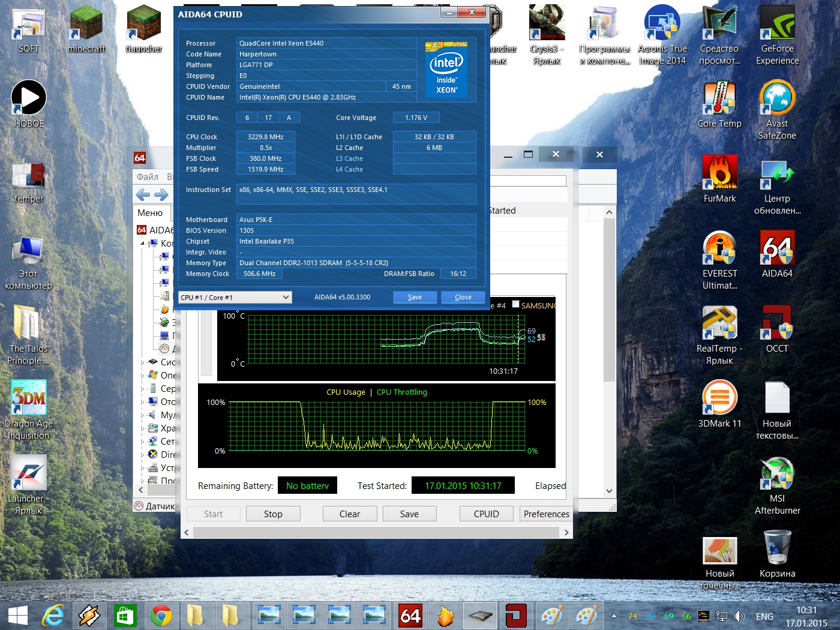Open the Windows Start button

coord(17,616)
